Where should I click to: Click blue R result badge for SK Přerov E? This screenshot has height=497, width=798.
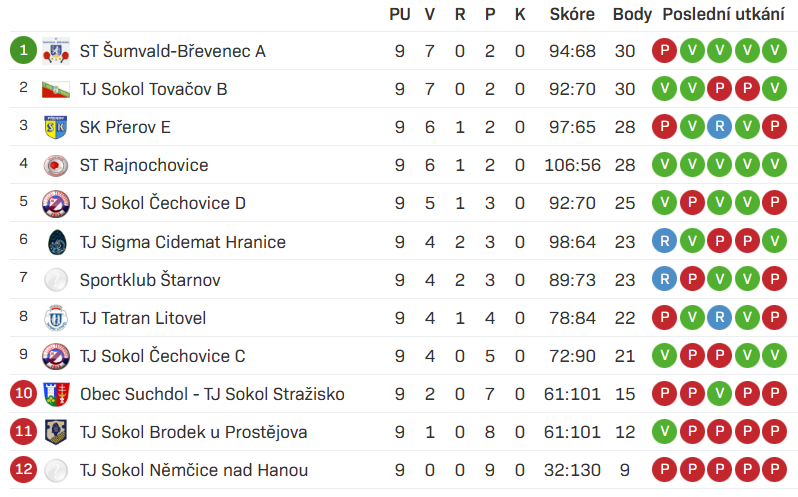tap(719, 127)
